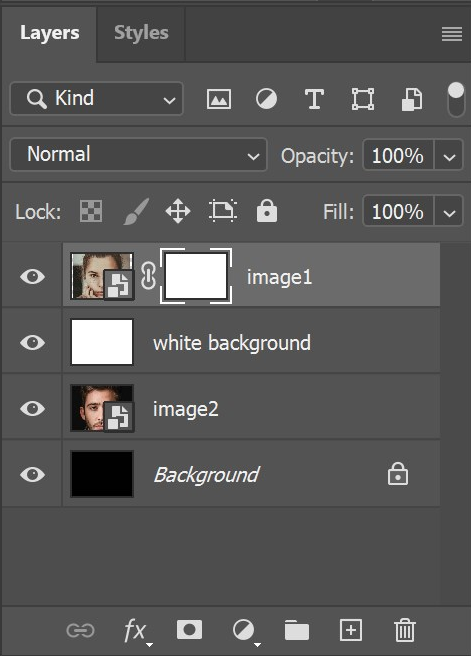Expand the Opacity slider arrow
Screen dimensions: 471x656
click(x=449, y=156)
